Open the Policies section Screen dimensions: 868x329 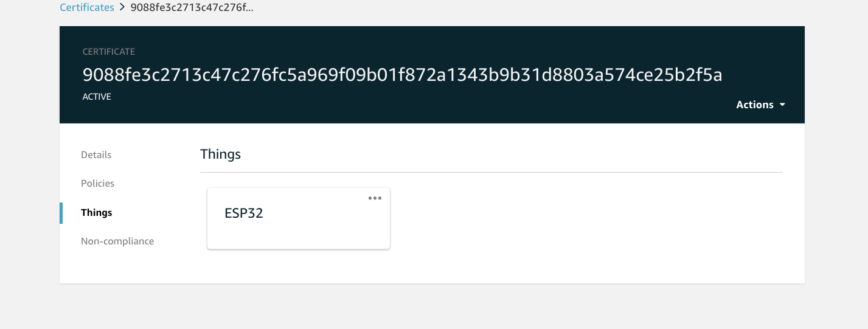click(x=97, y=184)
